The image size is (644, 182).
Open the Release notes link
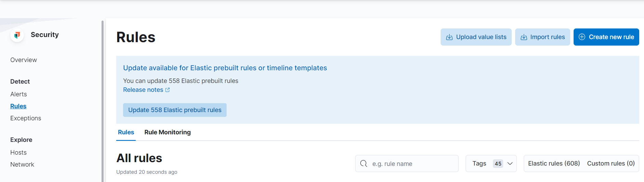(x=143, y=90)
